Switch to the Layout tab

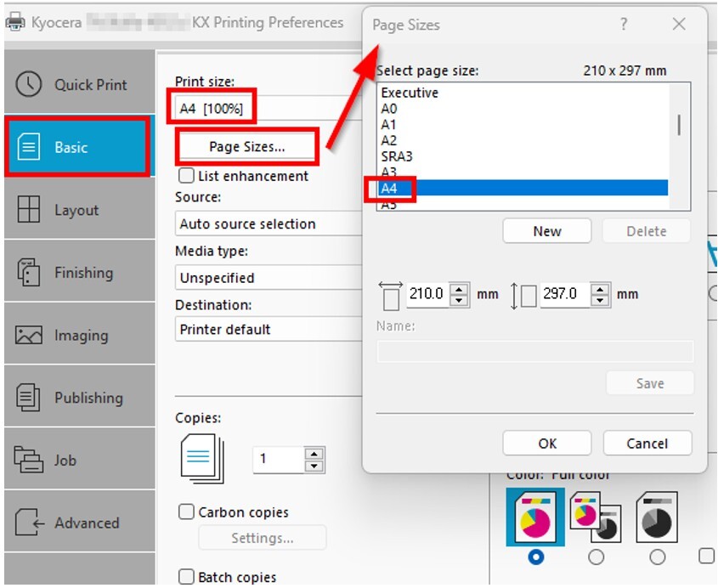(80, 209)
